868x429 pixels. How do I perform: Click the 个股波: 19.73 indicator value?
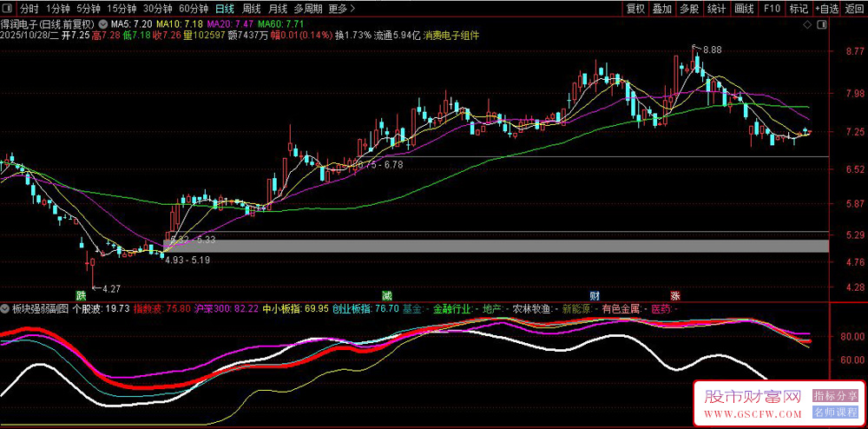tap(102, 309)
